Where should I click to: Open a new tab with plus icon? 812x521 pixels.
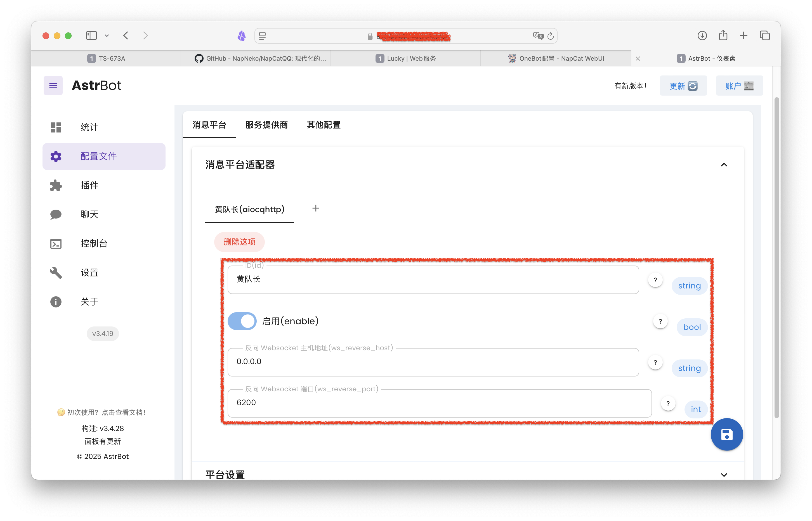point(744,35)
